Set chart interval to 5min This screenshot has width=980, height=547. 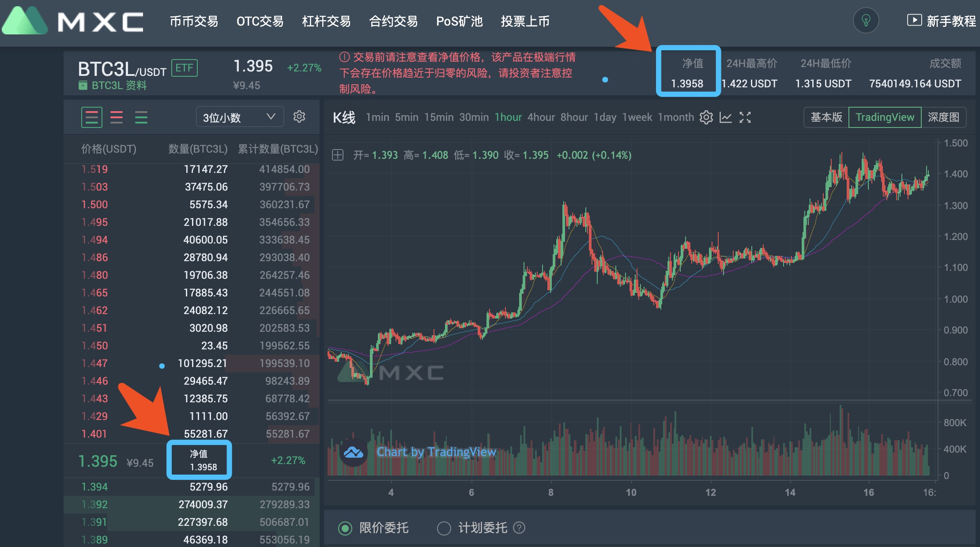pyautogui.click(x=407, y=117)
